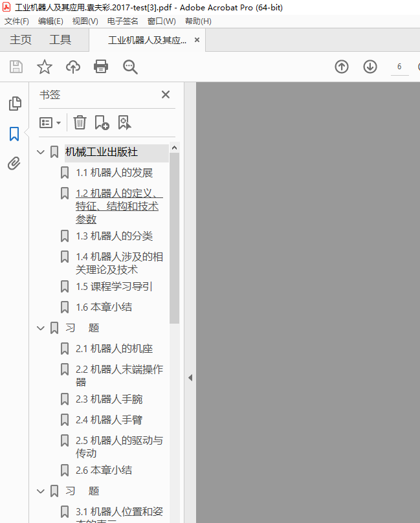420x523 pixels.
Task: Click the page number field showing 6
Action: point(399,67)
